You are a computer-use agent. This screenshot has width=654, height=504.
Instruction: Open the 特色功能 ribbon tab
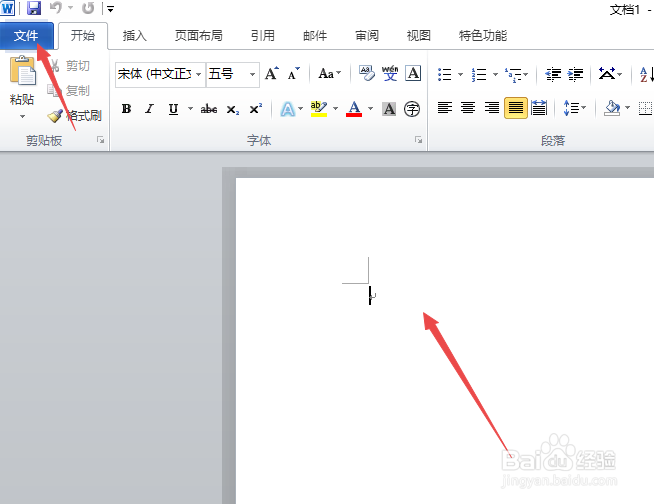[483, 36]
